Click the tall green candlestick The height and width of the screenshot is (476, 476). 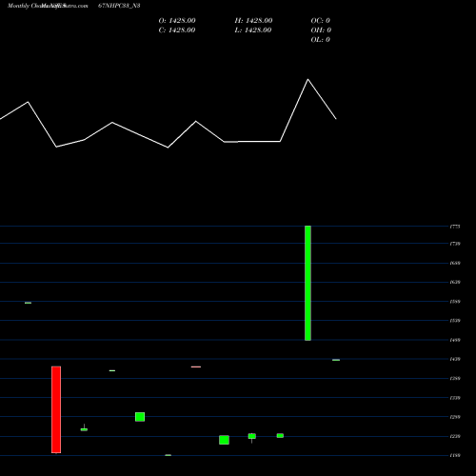point(307,283)
